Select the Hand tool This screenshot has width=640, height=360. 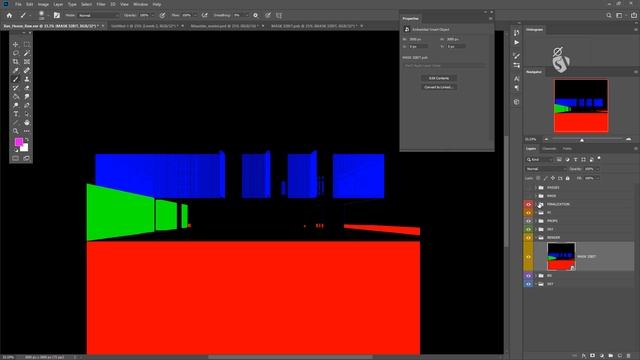(27, 122)
